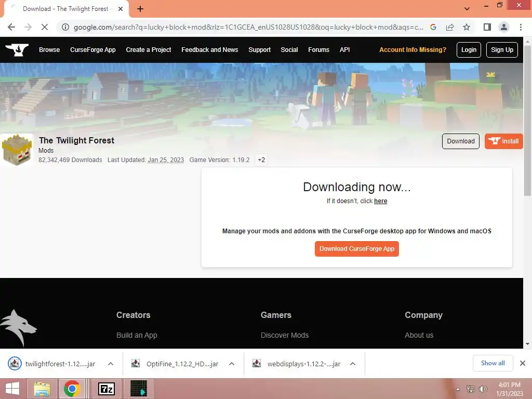Expand options for twilightforest jar download
The height and width of the screenshot is (399, 532).
(x=111, y=364)
